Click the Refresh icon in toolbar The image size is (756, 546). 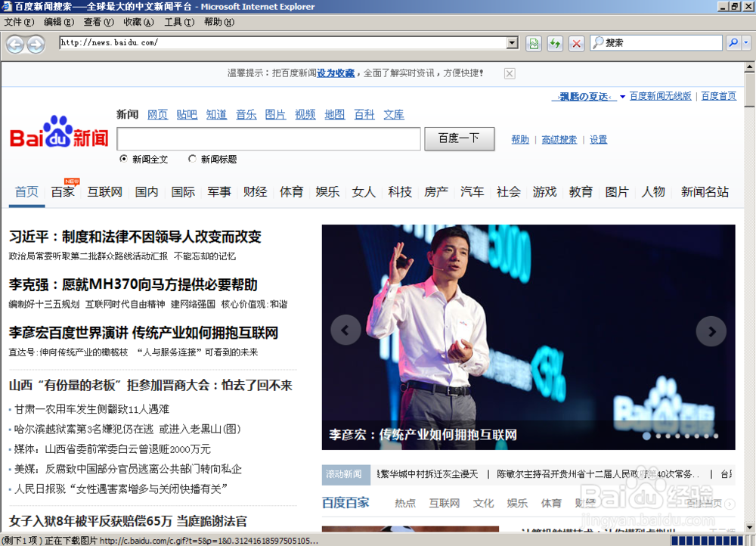(555, 43)
